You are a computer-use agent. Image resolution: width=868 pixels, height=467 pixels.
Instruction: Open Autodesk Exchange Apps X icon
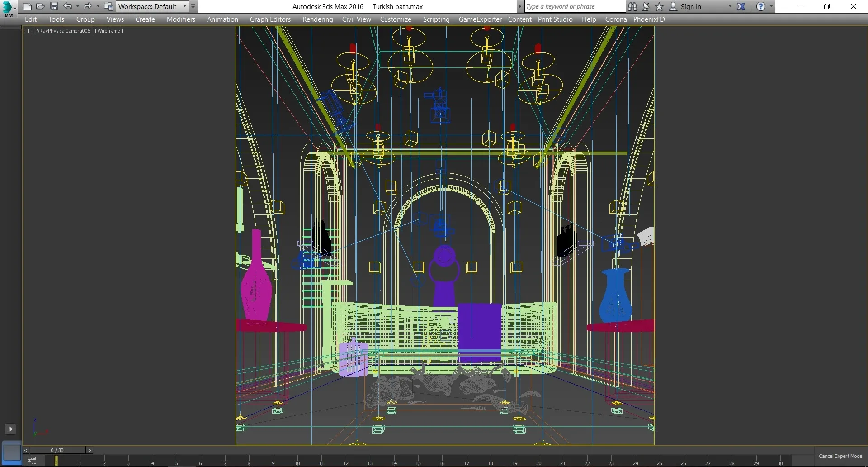click(741, 6)
